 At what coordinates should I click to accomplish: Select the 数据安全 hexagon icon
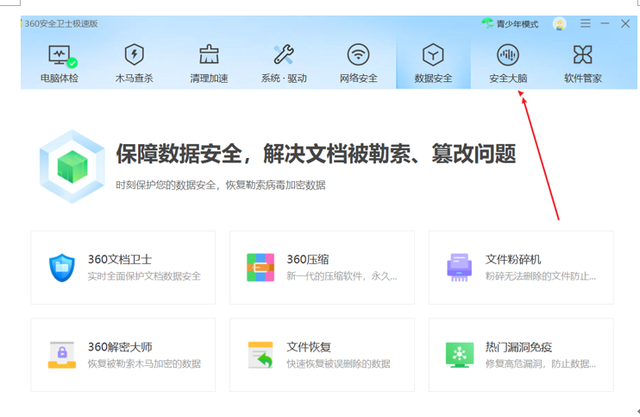(x=433, y=54)
